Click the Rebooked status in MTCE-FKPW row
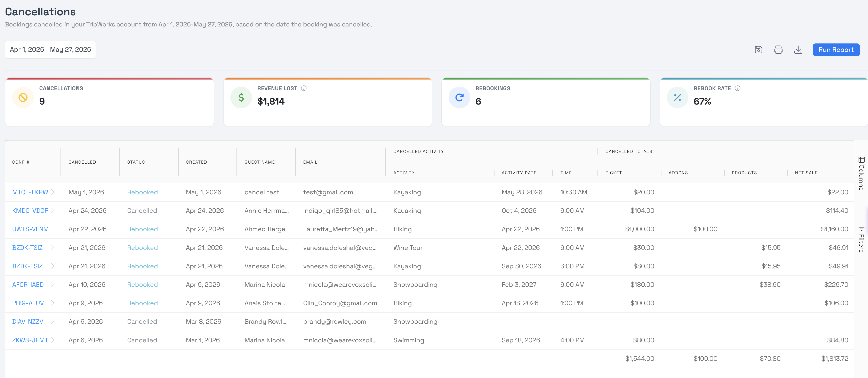The height and width of the screenshot is (378, 868). coord(142,192)
